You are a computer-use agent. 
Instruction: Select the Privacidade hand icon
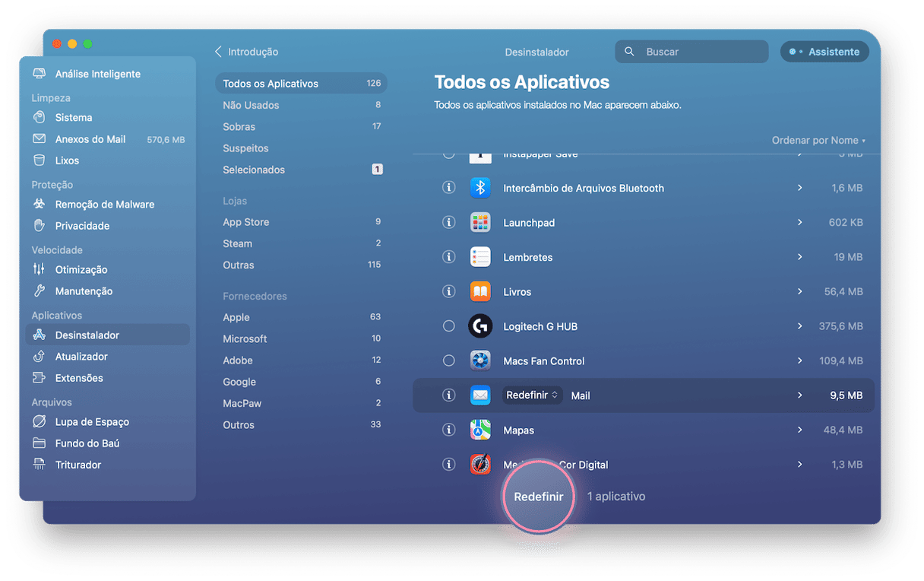pos(40,226)
